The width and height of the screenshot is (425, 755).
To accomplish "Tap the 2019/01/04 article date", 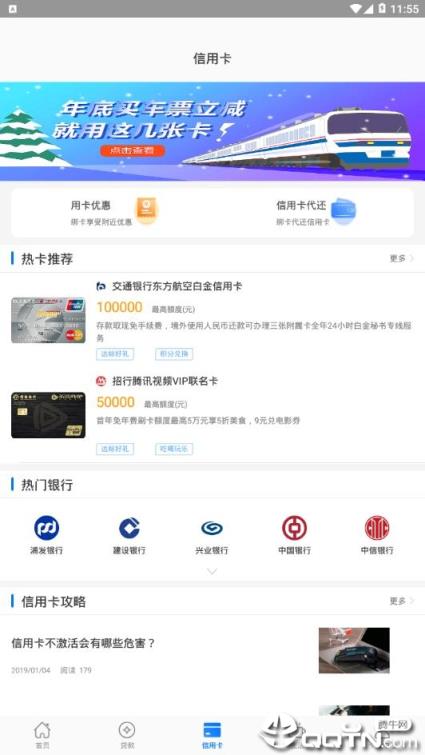I will (x=30, y=670).
